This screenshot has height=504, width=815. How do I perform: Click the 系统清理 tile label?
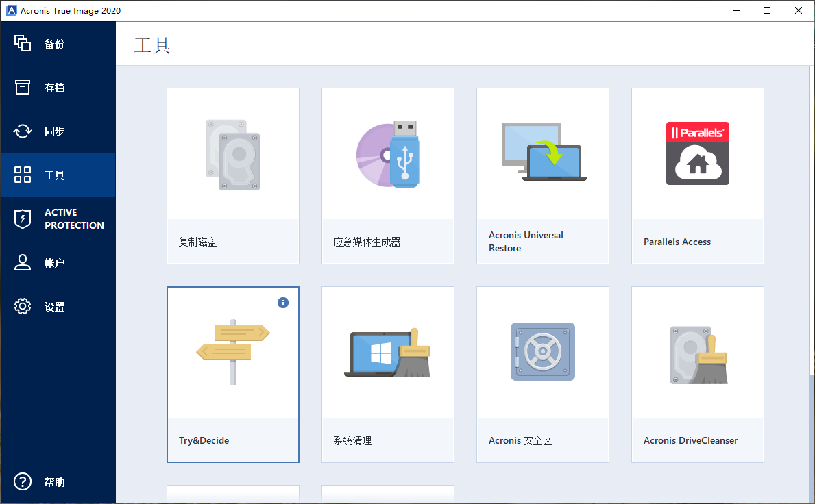tap(352, 440)
